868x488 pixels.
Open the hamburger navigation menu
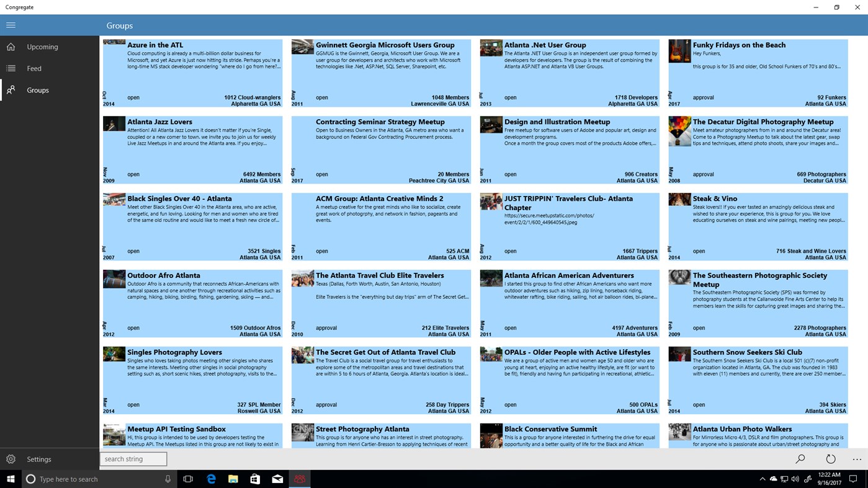coord(11,25)
